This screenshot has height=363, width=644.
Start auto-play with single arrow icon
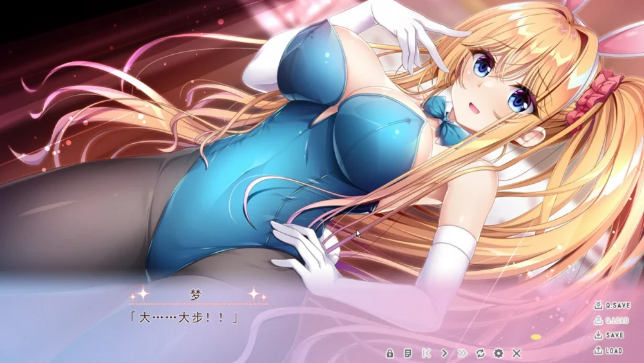444,353
